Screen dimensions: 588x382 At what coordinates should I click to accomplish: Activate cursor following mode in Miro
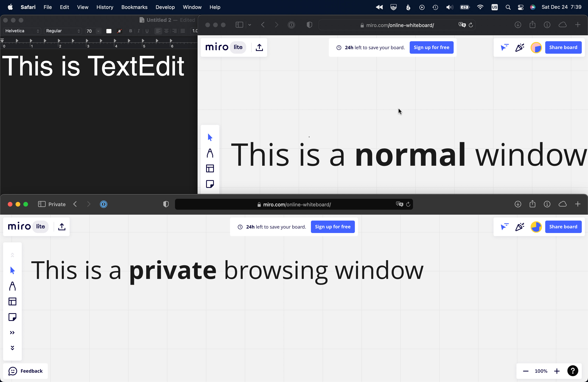(505, 227)
